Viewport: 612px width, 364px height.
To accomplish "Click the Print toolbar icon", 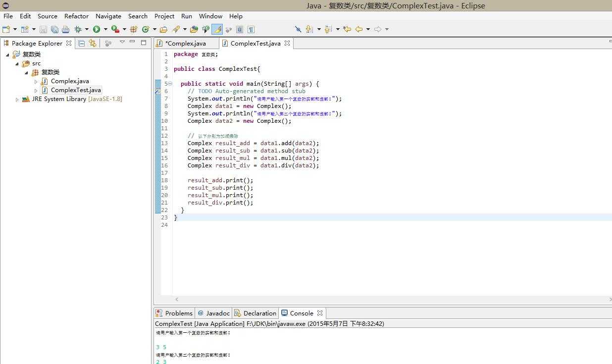I will 65,29.
